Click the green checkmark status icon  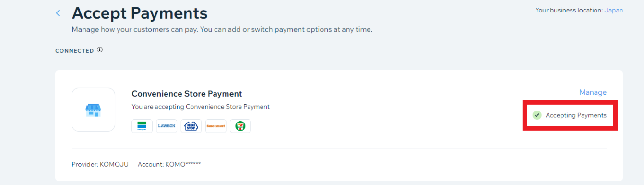coord(537,115)
